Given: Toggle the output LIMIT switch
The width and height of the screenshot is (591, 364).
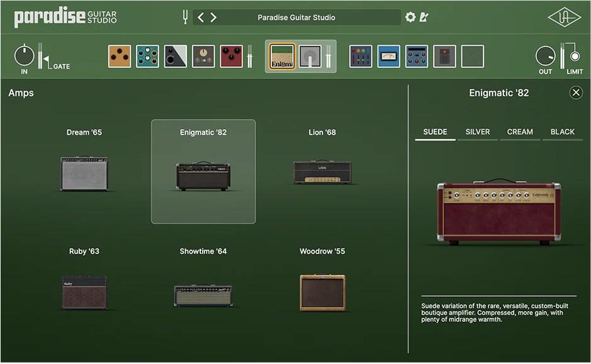Looking at the screenshot, I should (x=574, y=57).
